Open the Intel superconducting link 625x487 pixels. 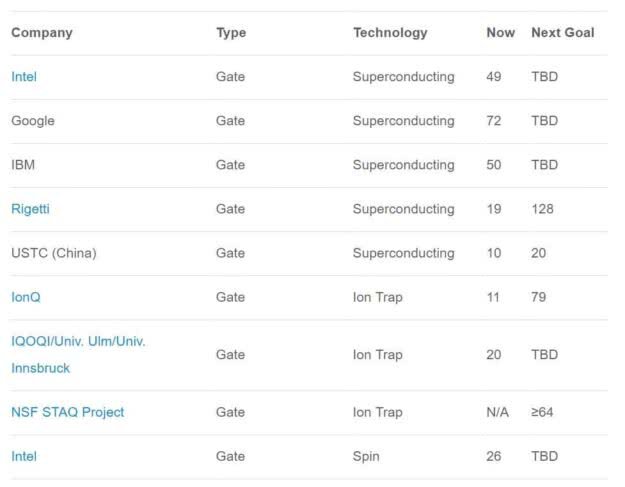pos(24,77)
